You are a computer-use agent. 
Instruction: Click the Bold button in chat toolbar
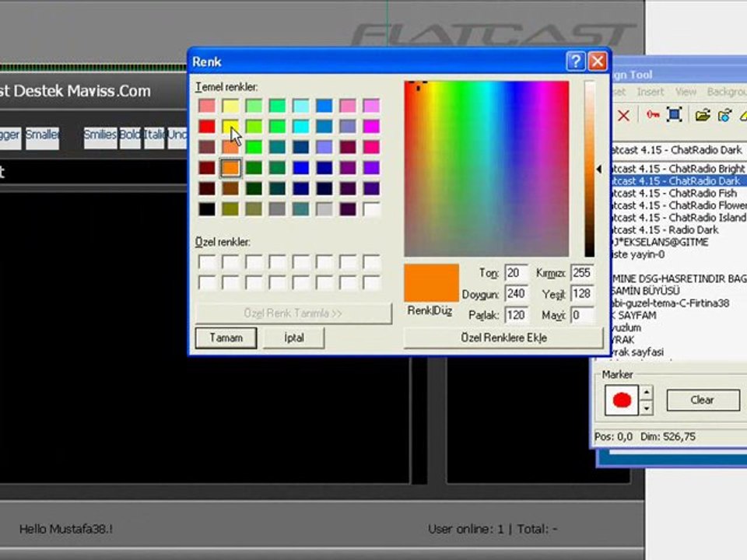click(x=130, y=137)
